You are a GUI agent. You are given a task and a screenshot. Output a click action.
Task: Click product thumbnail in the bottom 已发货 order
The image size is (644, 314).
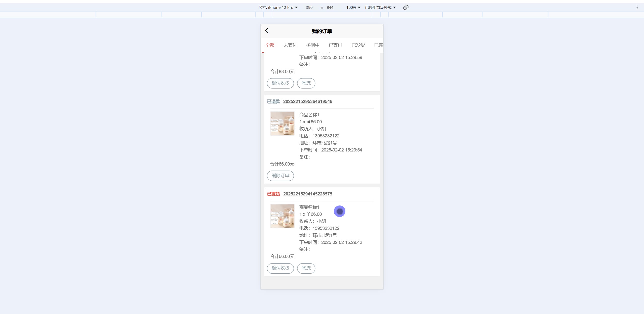pyautogui.click(x=282, y=216)
